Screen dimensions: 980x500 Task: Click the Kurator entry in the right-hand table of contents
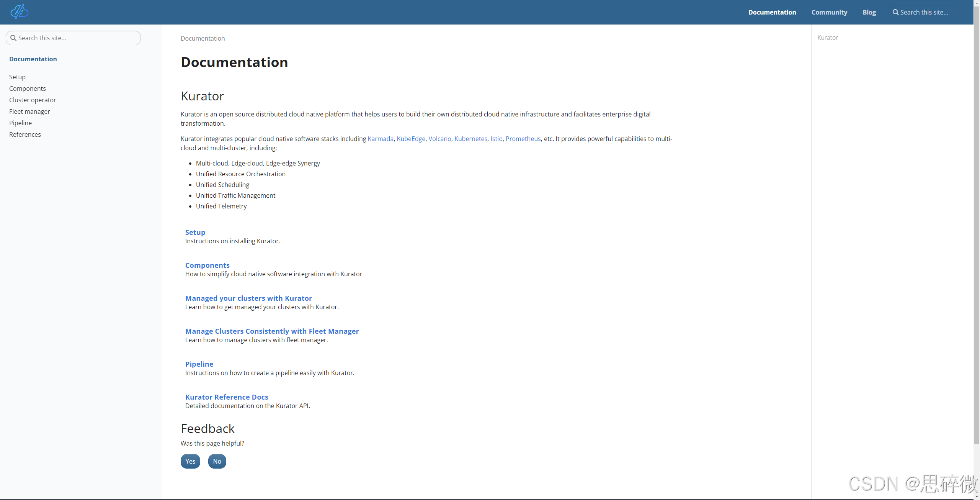pyautogui.click(x=827, y=38)
